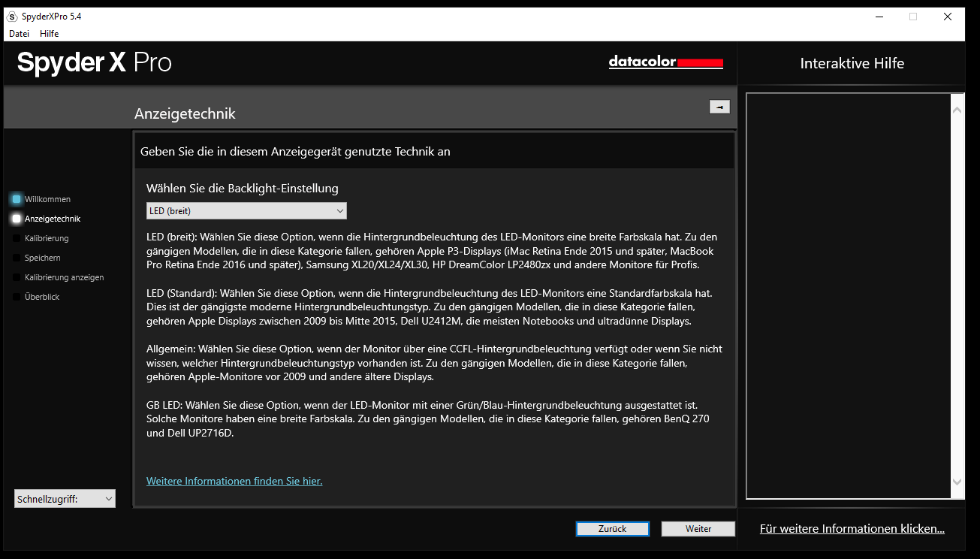The image size is (980, 559).
Task: Open Für weitere Informationen klicken link
Action: pos(852,529)
